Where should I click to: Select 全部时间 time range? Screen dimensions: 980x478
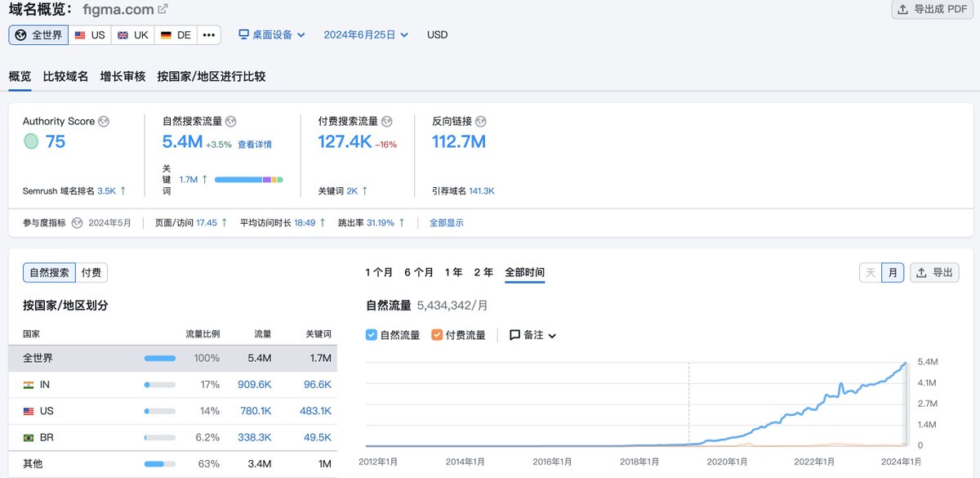[x=524, y=273]
